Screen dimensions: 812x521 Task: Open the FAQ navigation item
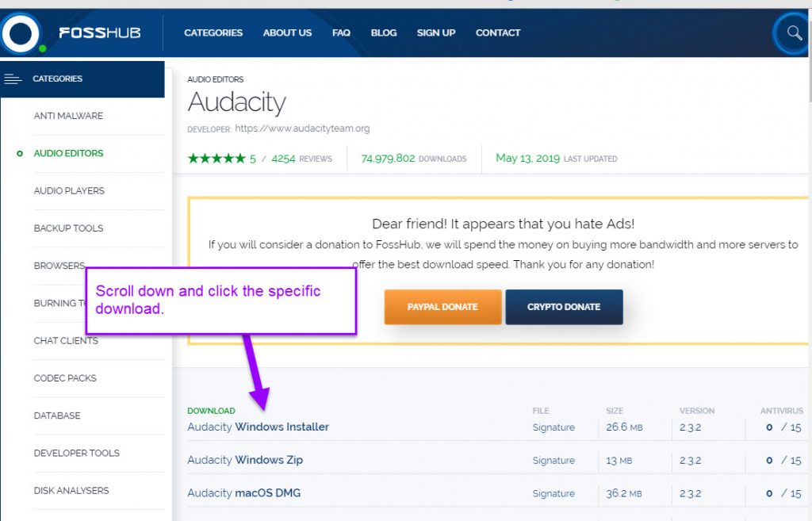tap(341, 33)
